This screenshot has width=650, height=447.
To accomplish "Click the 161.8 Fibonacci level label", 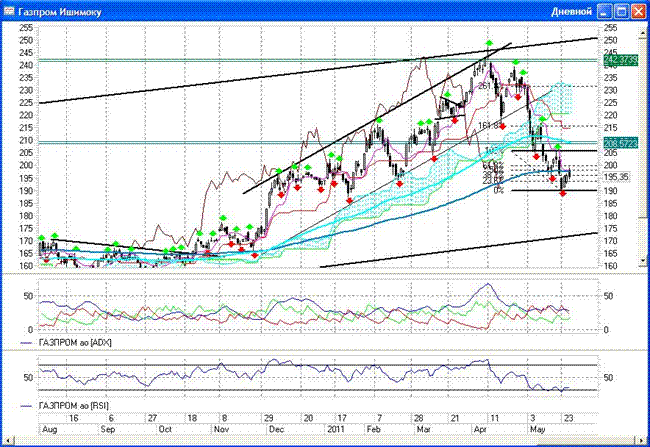I will tap(488, 125).
